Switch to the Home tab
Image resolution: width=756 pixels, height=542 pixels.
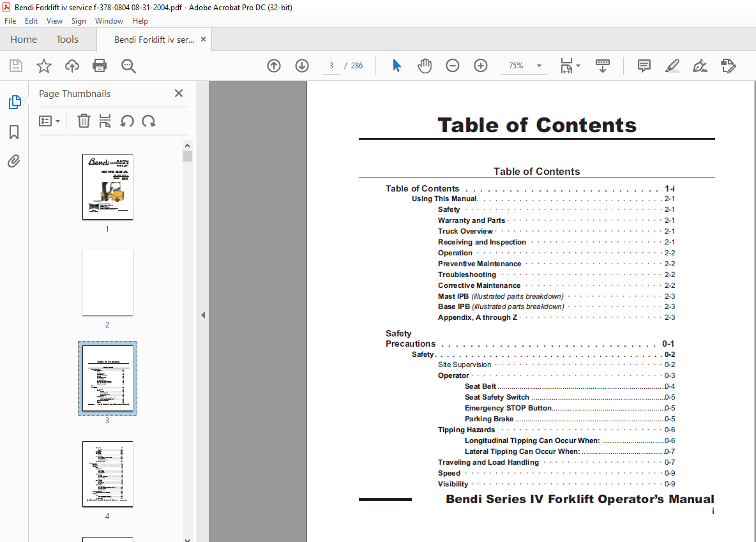(24, 40)
